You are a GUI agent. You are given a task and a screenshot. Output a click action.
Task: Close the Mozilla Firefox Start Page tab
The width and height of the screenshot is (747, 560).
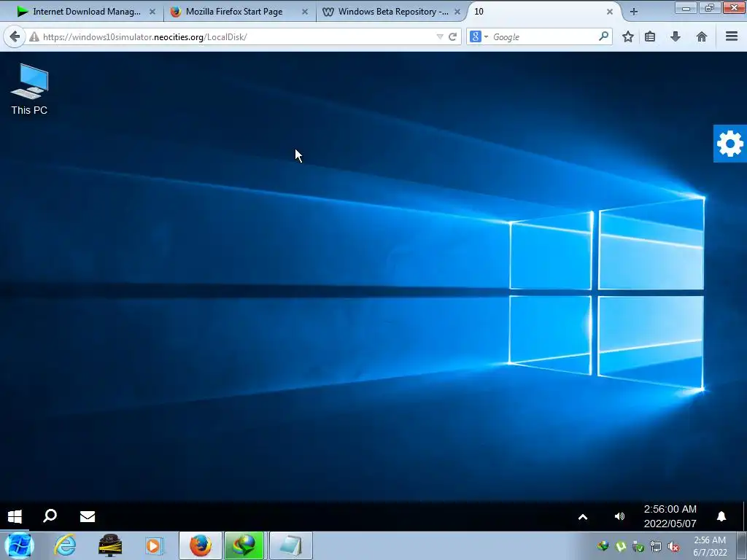[305, 12]
